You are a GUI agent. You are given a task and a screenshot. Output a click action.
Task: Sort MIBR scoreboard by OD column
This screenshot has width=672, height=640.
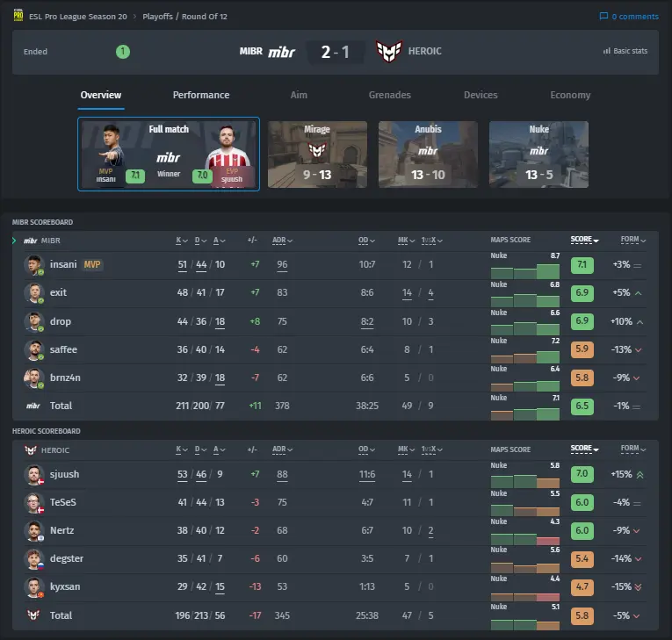tap(366, 241)
